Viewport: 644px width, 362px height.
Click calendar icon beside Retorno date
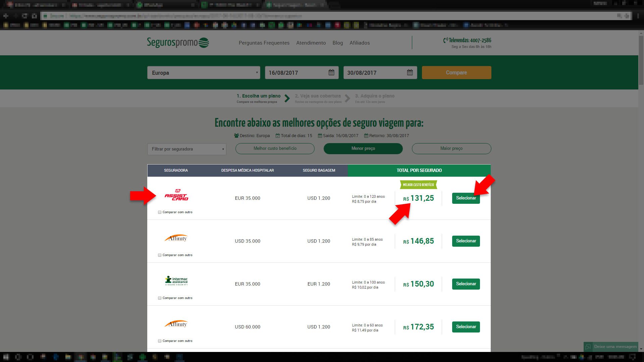(x=366, y=136)
